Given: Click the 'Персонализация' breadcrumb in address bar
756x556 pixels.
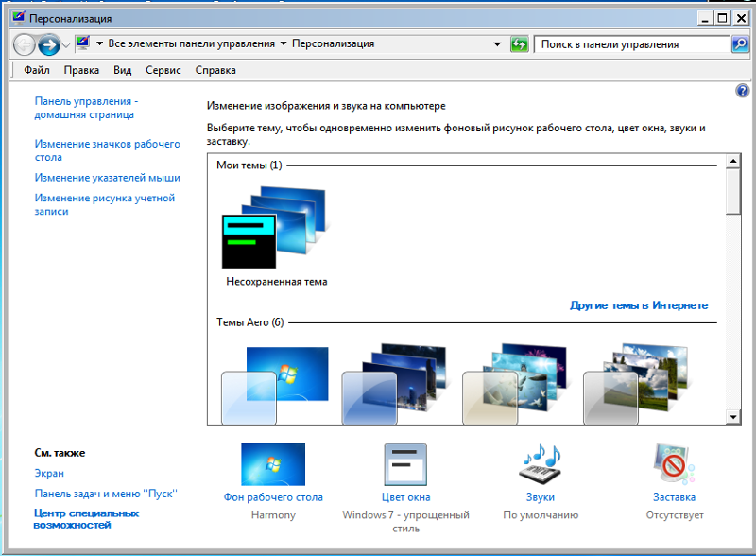Looking at the screenshot, I should (334, 43).
